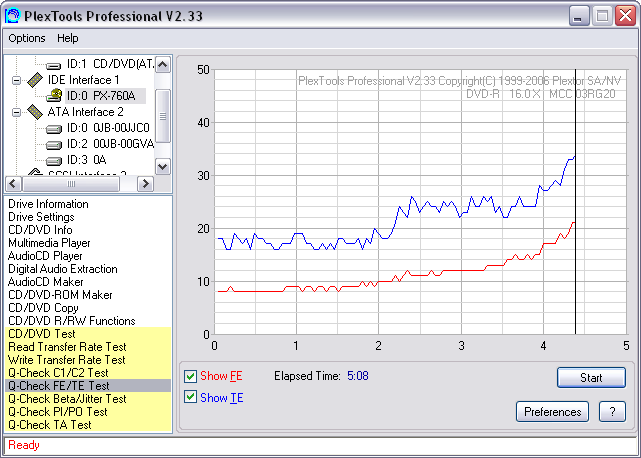
Task: Collapse the IDE Interface 1 node
Action: coord(16,80)
